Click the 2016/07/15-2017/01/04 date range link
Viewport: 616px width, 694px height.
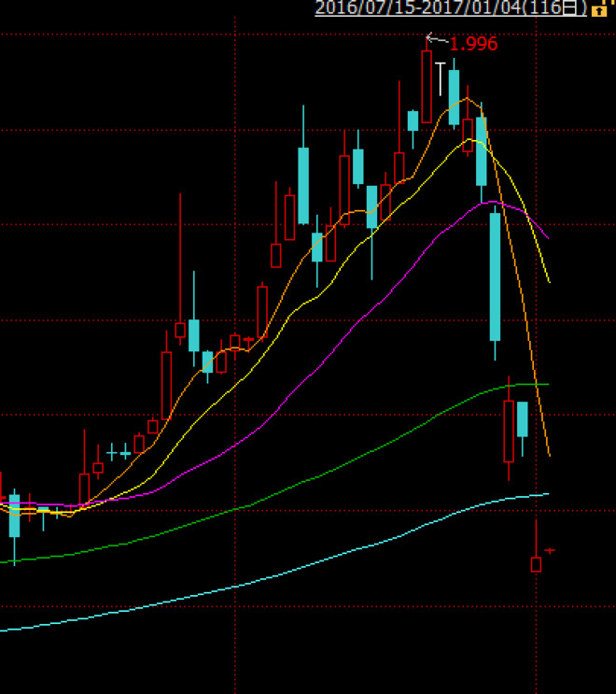tap(451, 8)
